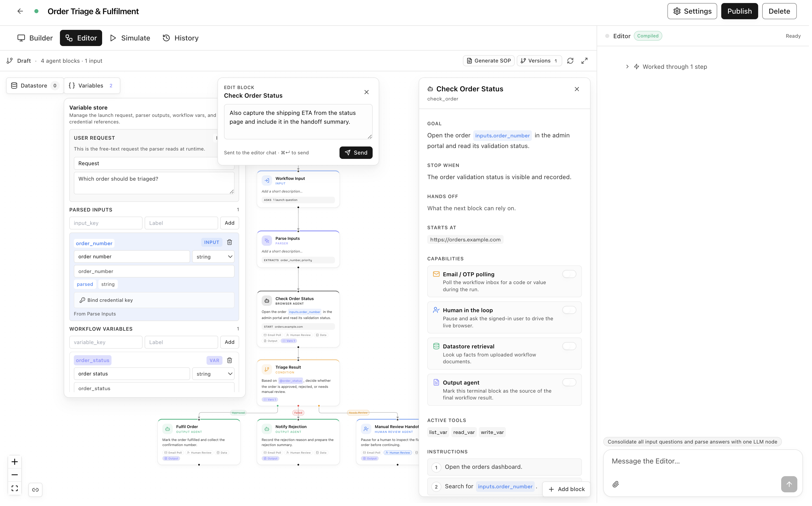Select the Check Order Status node icon
This screenshot has width=812, height=506.
(x=268, y=302)
